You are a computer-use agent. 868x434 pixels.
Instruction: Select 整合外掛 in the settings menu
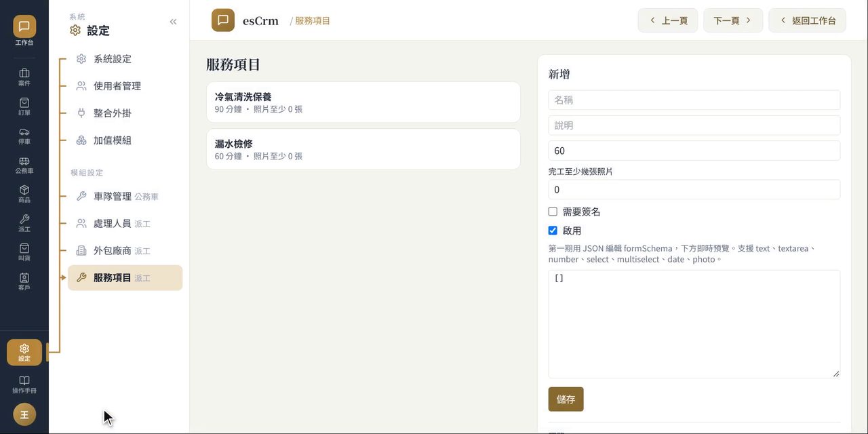[125, 113]
